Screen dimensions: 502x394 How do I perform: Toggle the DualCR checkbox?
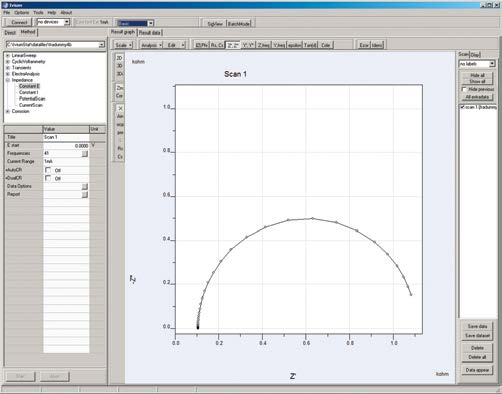click(x=48, y=178)
